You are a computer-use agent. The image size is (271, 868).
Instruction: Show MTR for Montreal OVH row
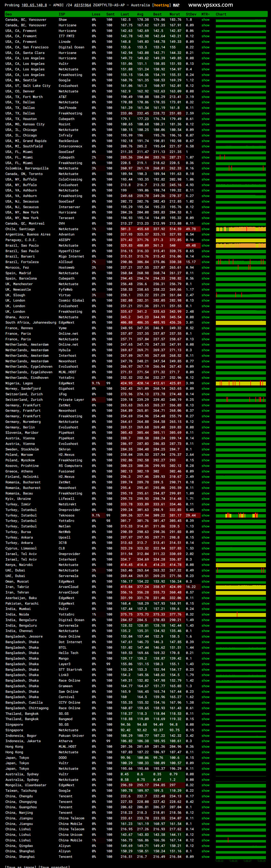205,223
